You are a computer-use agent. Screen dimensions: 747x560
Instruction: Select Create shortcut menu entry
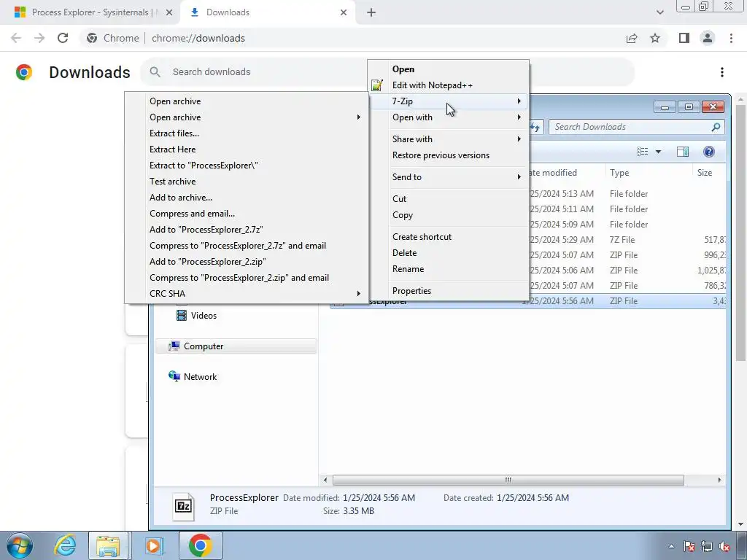(449, 237)
